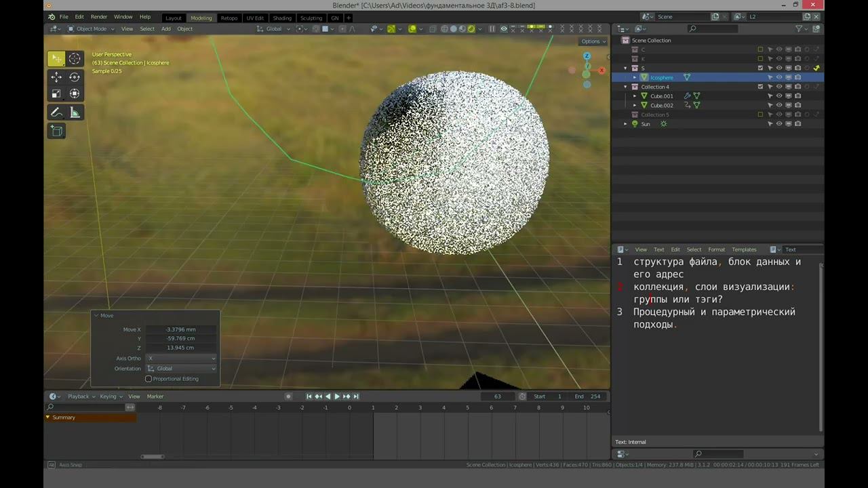Image resolution: width=868 pixels, height=488 pixels.
Task: Open outliner filter dropdown
Action: [802, 28]
